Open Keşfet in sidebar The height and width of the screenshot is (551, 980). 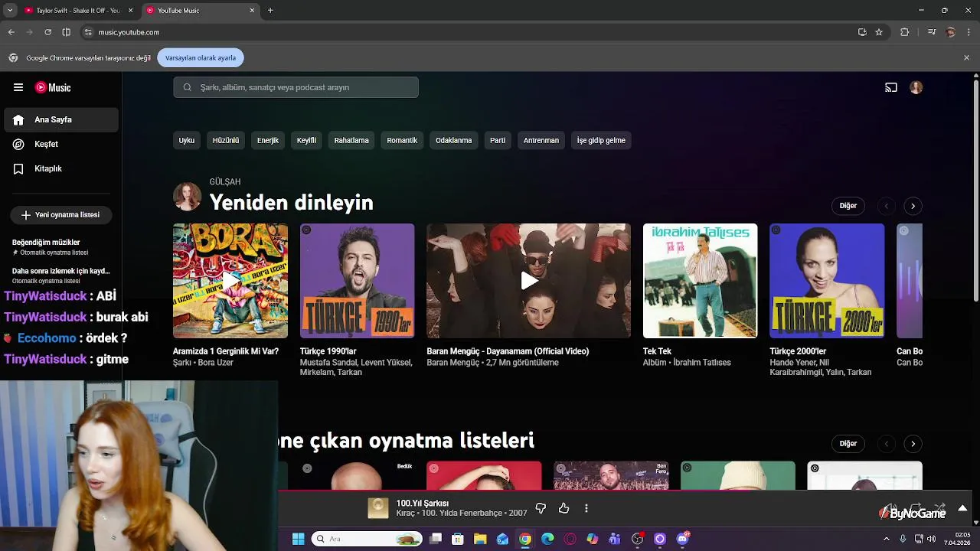click(x=61, y=144)
